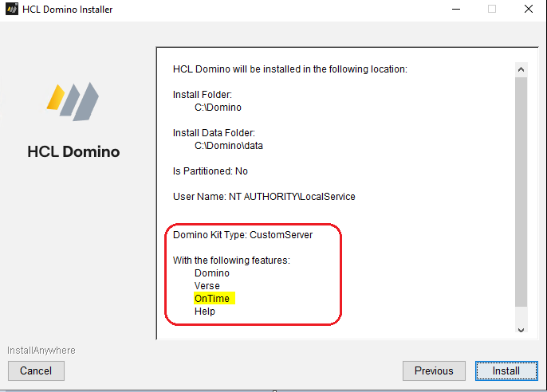Click the 'HCL Domino' heading under the logo
Screen dimensions: 547x392
point(73,152)
